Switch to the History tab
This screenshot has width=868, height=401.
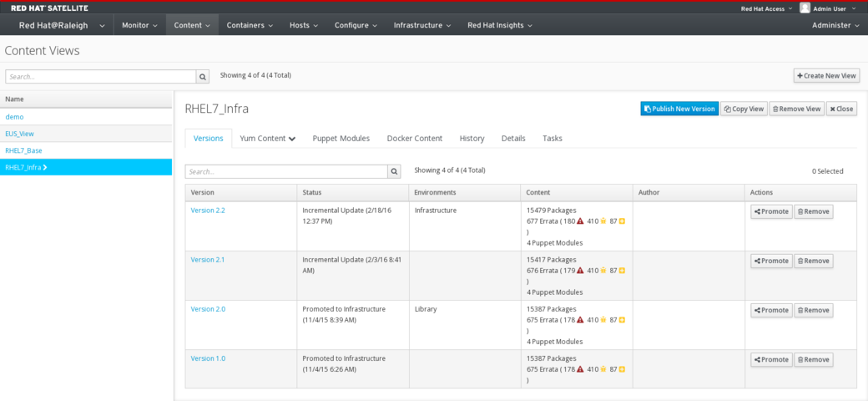472,139
